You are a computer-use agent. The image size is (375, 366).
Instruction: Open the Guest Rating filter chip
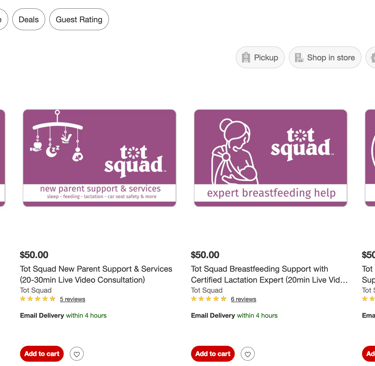pos(79,20)
